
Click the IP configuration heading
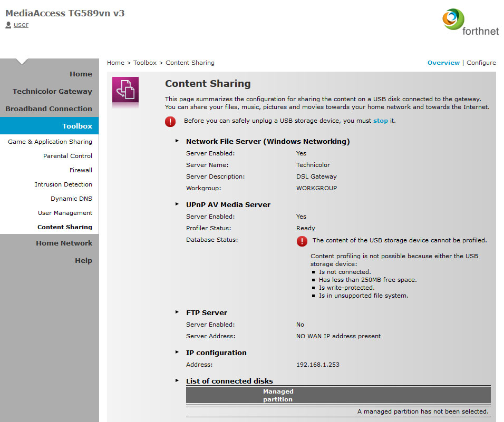(216, 352)
